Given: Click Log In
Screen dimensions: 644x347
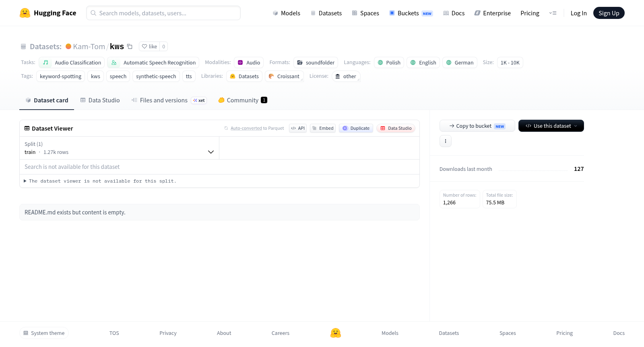Looking at the screenshot, I should click(x=578, y=13).
